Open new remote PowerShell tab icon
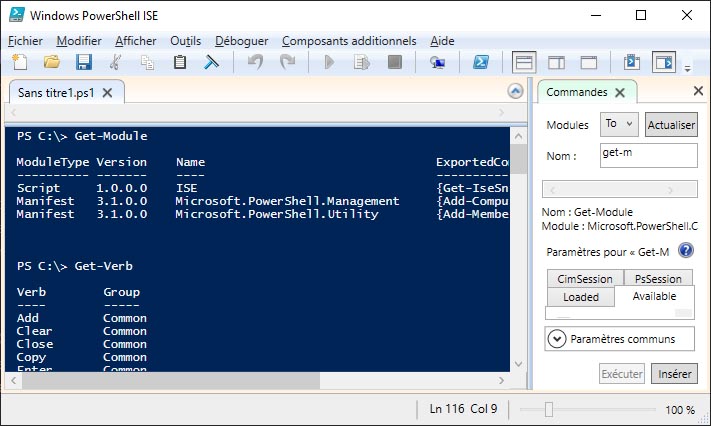Viewport: 711px width, 426px height. [x=437, y=62]
